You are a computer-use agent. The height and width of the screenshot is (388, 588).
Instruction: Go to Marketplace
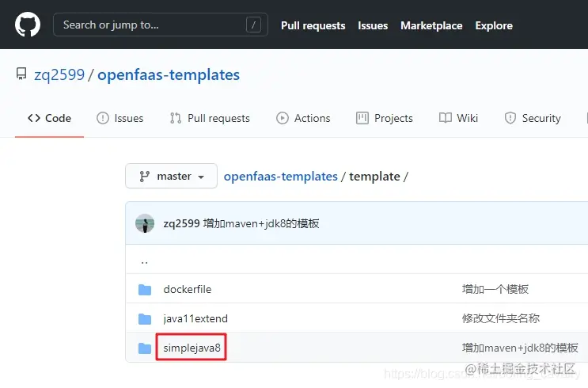tap(431, 25)
